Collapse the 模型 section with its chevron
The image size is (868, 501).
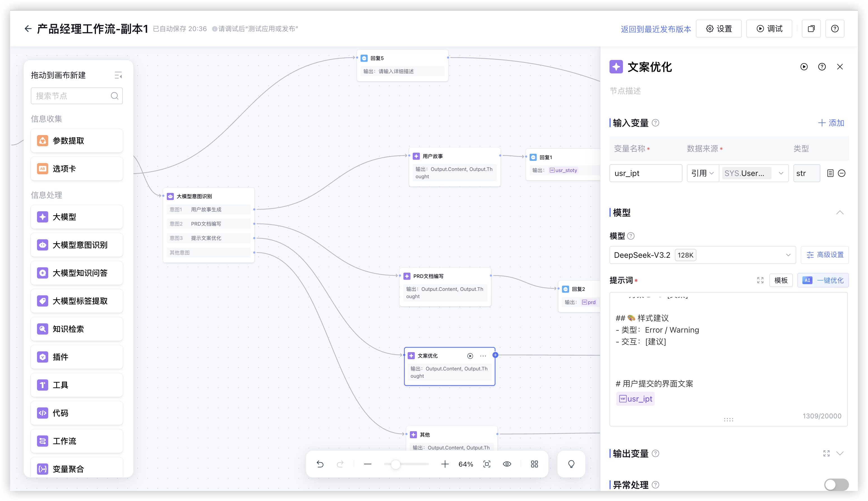pyautogui.click(x=840, y=212)
